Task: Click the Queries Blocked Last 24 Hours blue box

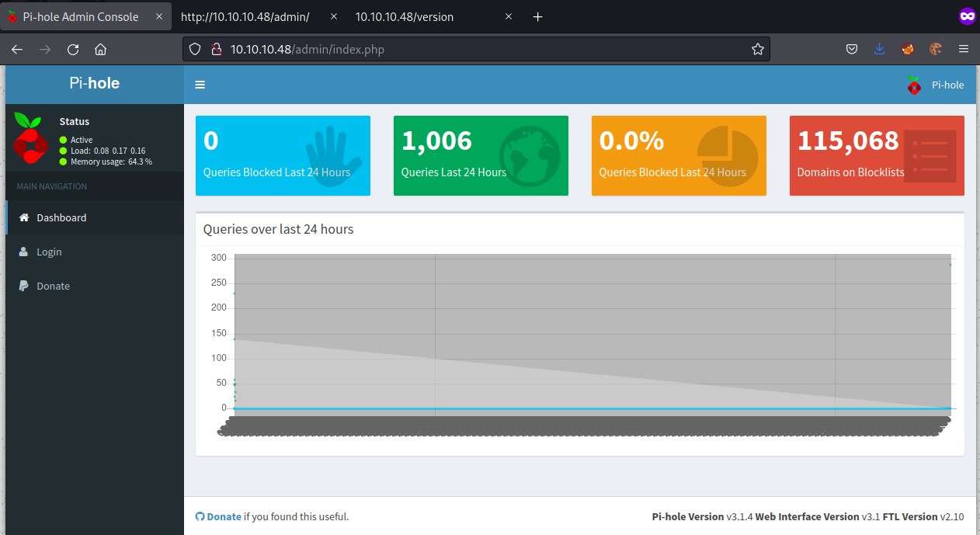Action: (x=283, y=155)
